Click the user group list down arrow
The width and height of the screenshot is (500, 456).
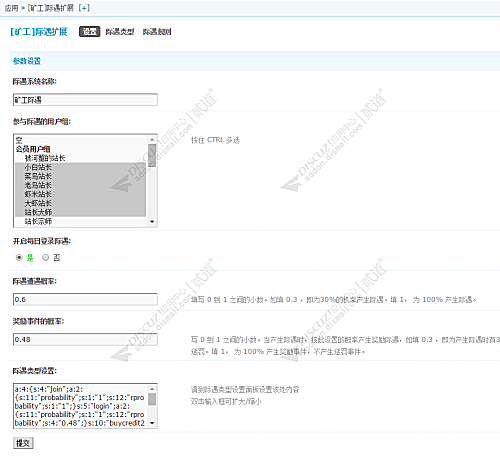tap(152, 222)
